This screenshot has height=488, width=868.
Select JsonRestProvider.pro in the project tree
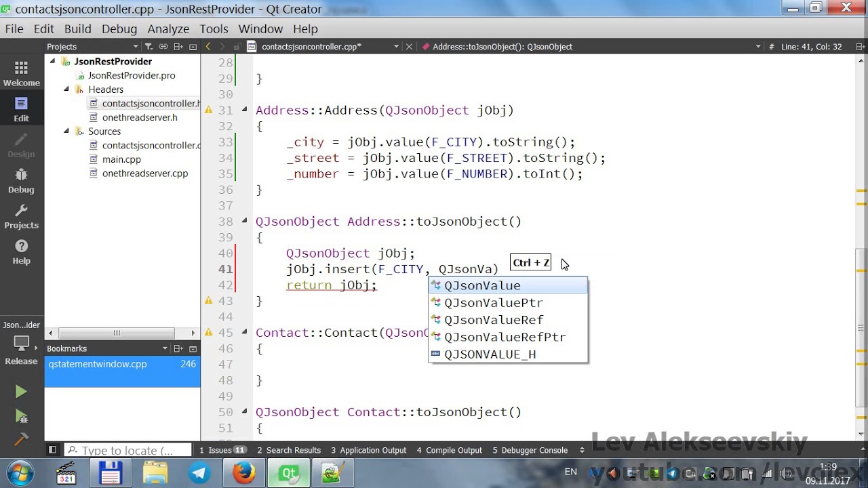[x=132, y=75]
